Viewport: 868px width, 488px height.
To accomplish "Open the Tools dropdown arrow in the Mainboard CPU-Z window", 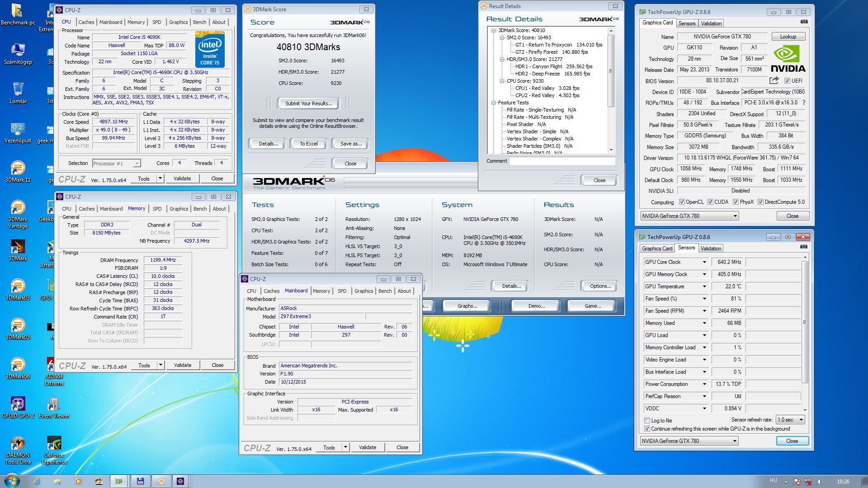I will click(345, 447).
